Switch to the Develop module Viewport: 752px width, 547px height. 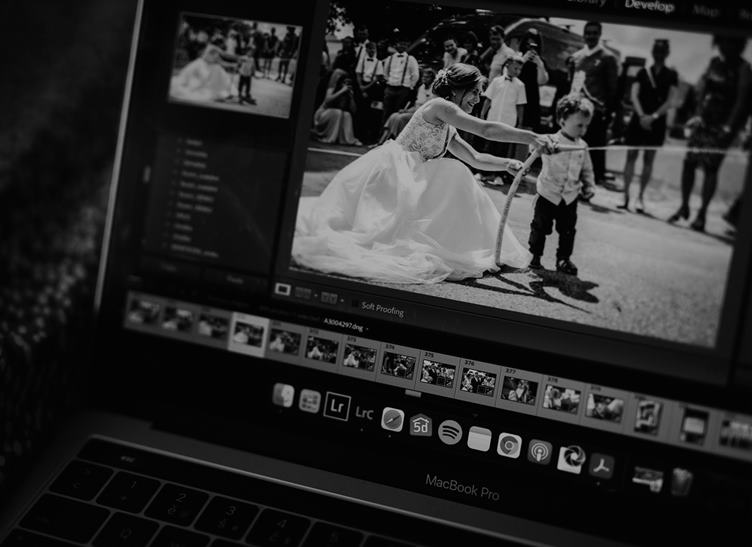(x=649, y=6)
